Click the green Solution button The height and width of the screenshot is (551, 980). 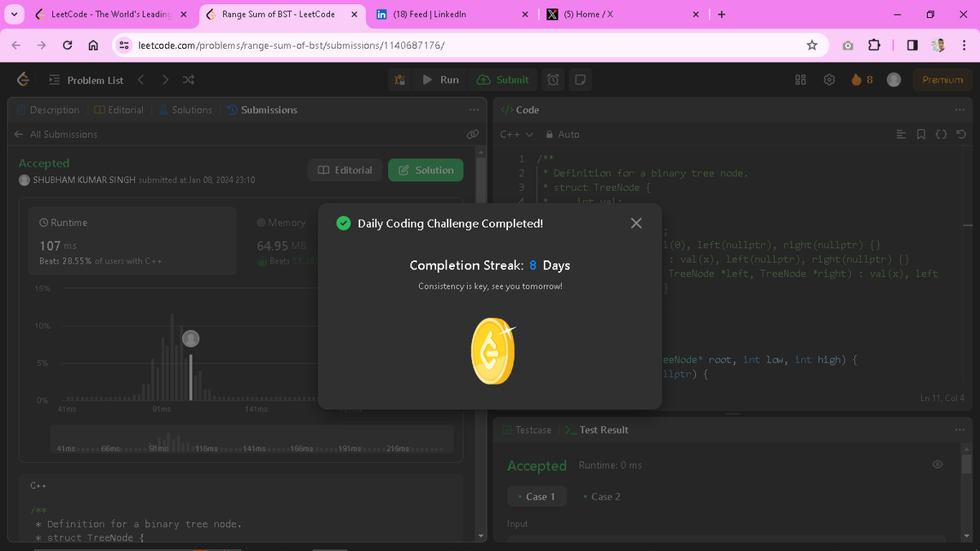pos(425,170)
